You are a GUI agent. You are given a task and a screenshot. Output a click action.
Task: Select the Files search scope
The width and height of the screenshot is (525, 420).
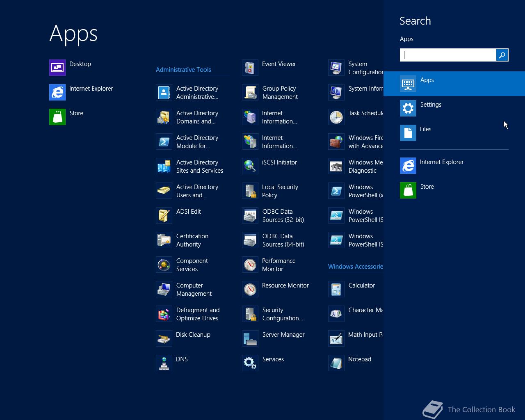[x=454, y=133]
